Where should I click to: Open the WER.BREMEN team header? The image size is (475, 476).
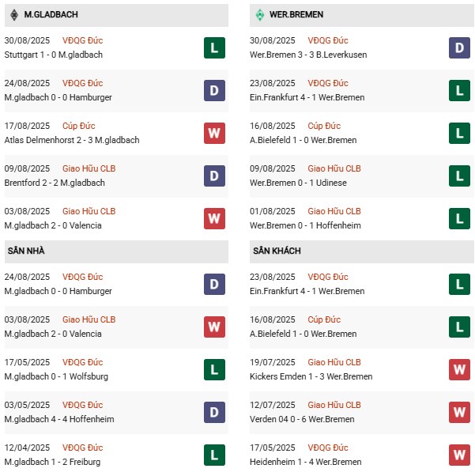pyautogui.click(x=361, y=15)
